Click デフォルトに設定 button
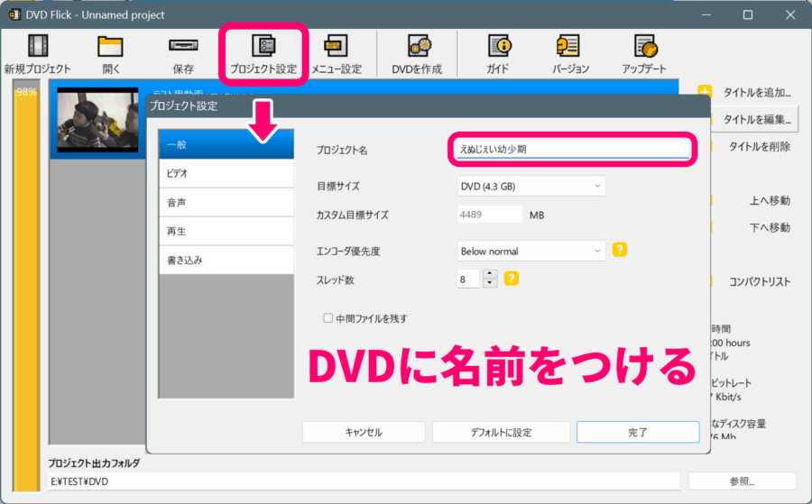812x504 pixels. 502,432
